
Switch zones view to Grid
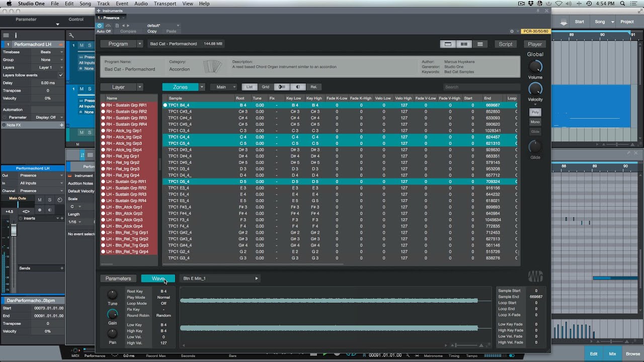265,87
